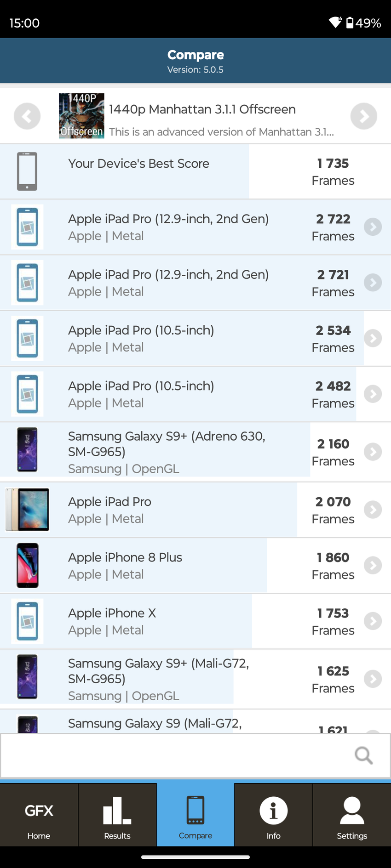Tap the Galaxy S9+ Mali-G72 device image

(28, 677)
